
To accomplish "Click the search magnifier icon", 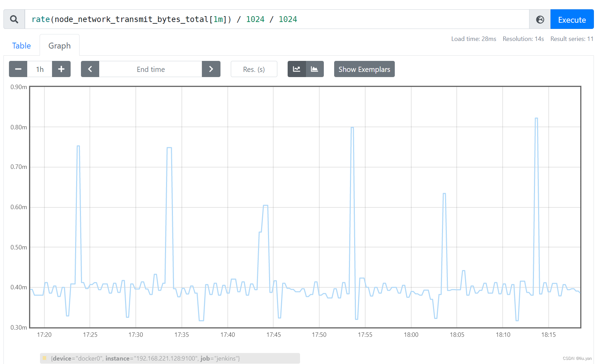I will coord(14,19).
